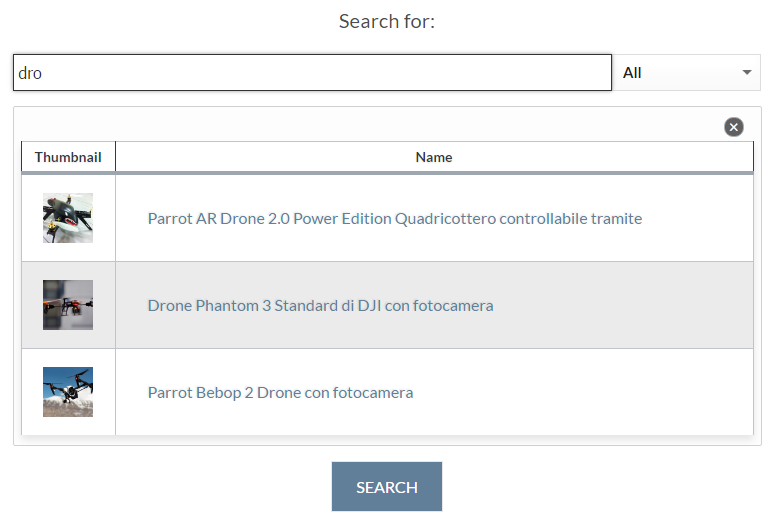Open Parrot AR Drone 2.0 Power Edition link

point(394,218)
